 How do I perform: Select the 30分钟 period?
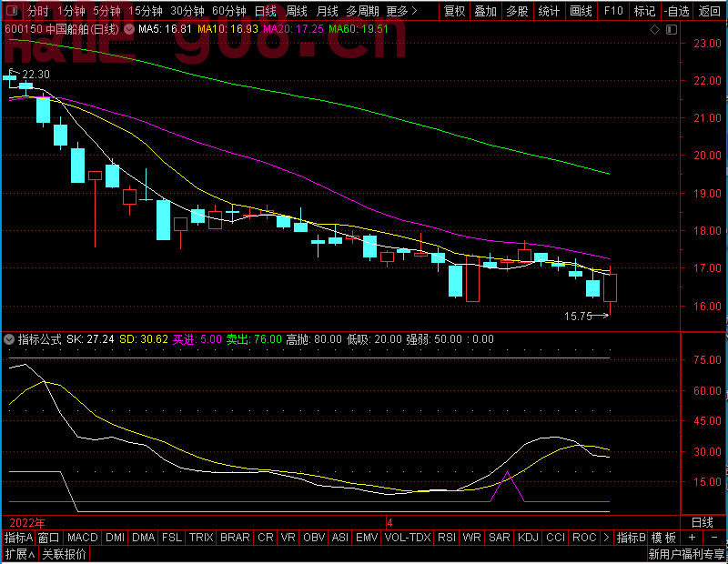pos(187,11)
